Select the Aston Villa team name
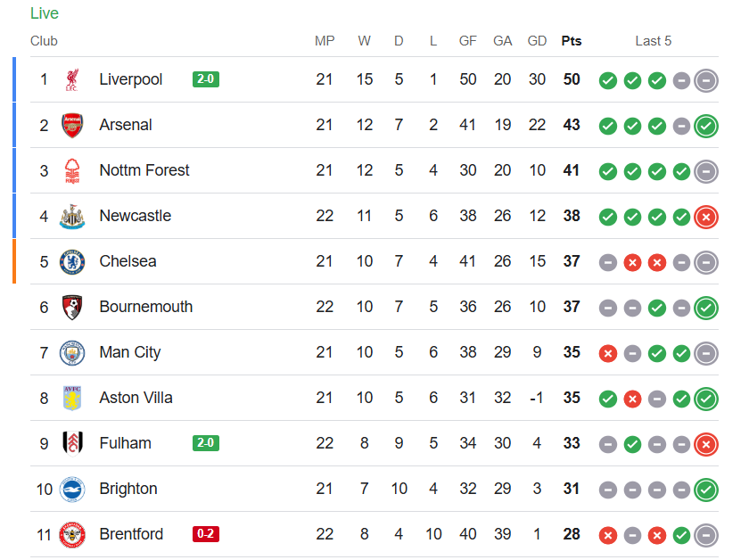 click(136, 398)
